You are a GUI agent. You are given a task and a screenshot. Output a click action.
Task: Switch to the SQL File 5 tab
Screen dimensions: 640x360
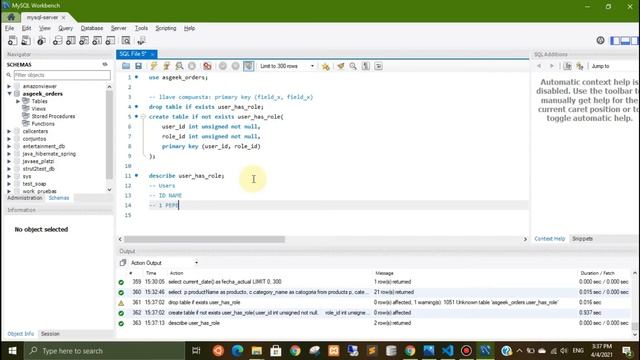point(133,54)
